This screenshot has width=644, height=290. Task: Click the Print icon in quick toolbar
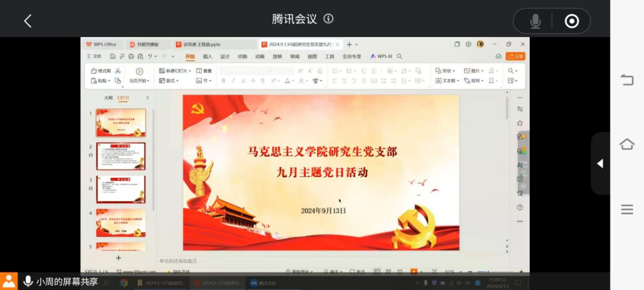(131, 56)
